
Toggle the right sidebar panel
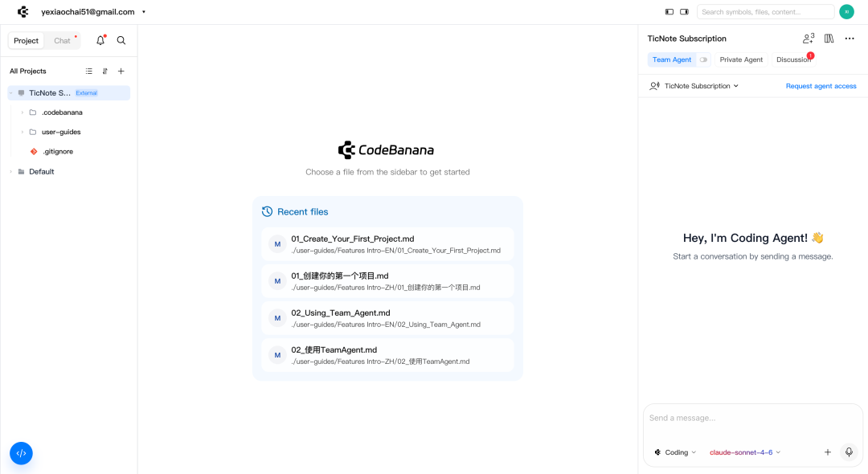click(x=684, y=12)
